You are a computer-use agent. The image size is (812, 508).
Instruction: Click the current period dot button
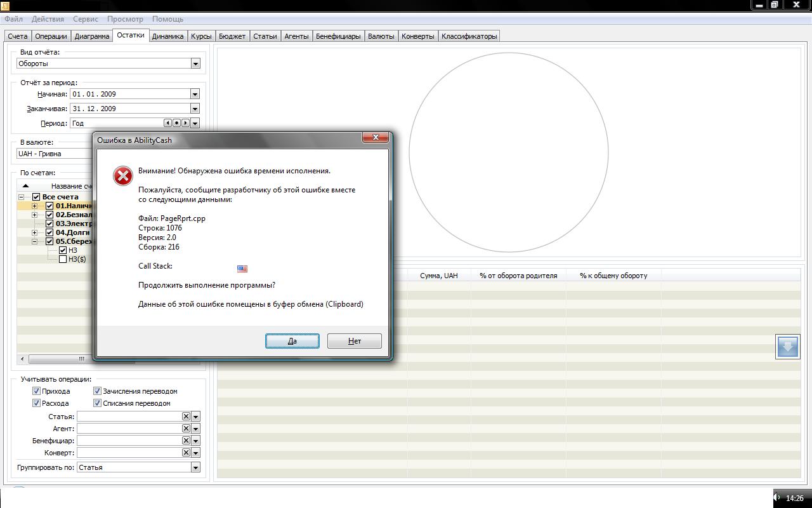pos(177,123)
